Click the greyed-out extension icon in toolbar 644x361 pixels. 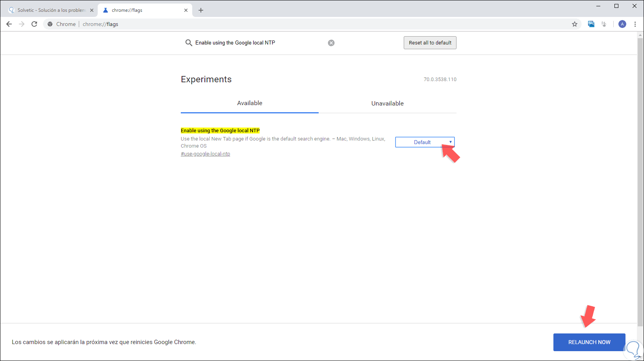tap(604, 24)
